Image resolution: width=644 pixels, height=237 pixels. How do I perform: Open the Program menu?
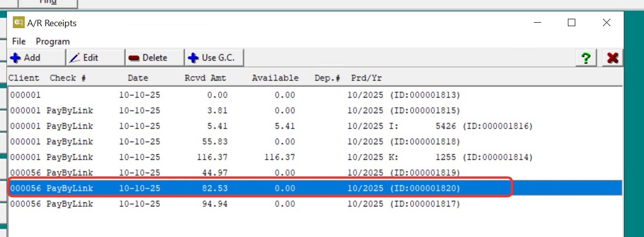(x=53, y=41)
